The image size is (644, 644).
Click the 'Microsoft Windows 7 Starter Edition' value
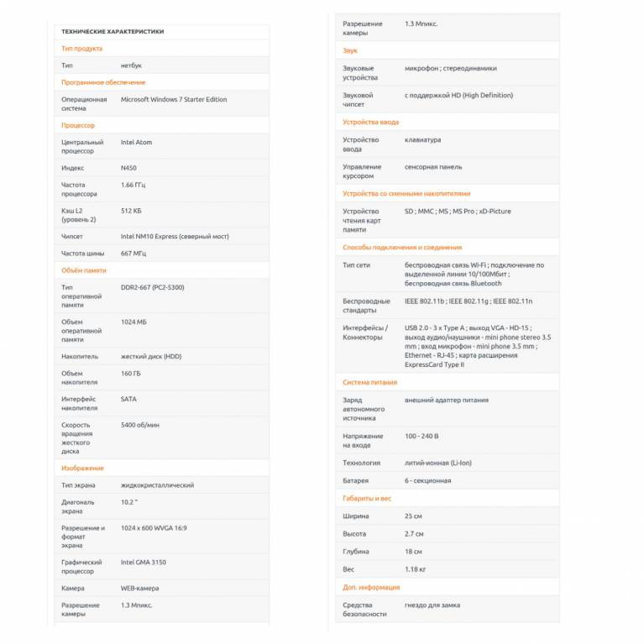[174, 99]
